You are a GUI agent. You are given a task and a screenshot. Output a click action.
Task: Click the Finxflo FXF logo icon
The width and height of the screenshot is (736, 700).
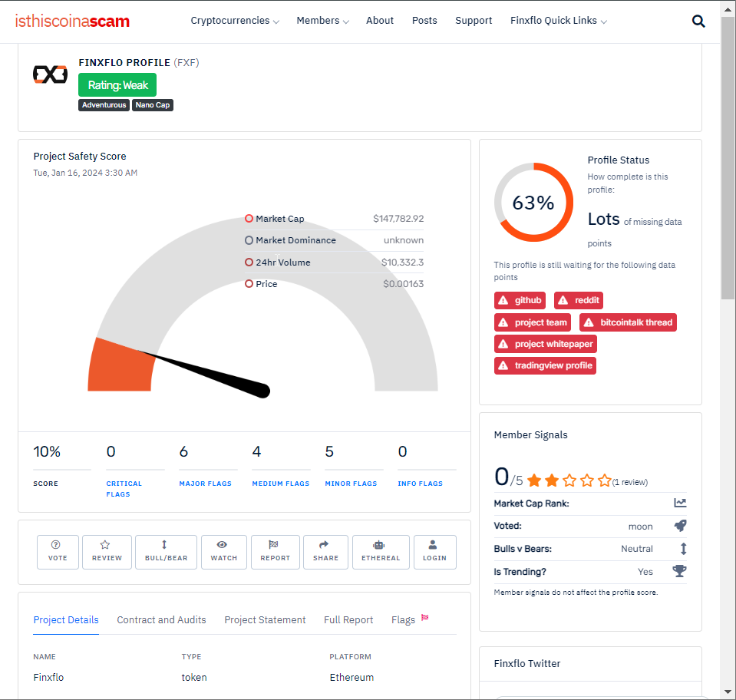point(50,74)
